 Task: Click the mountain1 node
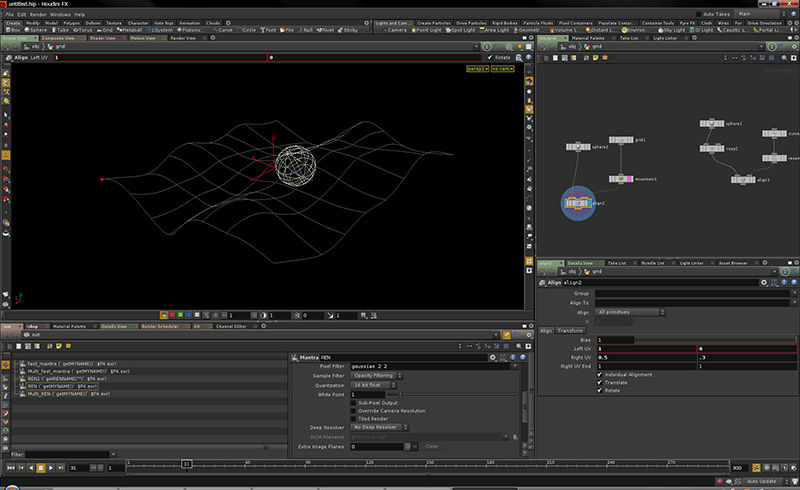[622, 179]
